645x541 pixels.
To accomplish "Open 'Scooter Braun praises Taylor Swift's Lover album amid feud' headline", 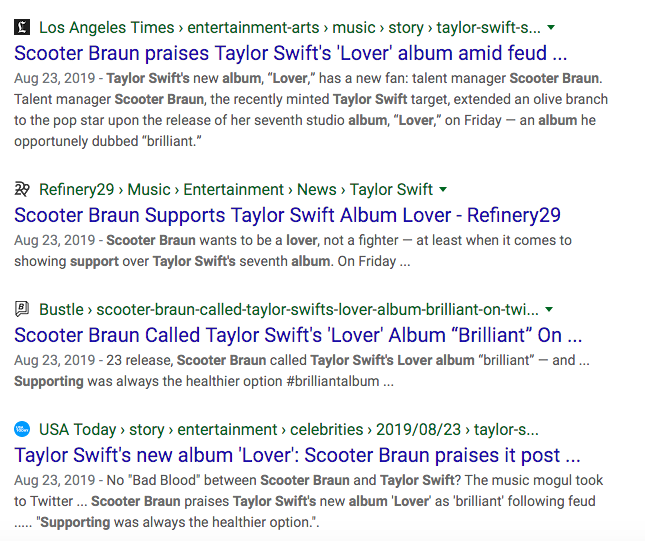I will click(x=290, y=53).
